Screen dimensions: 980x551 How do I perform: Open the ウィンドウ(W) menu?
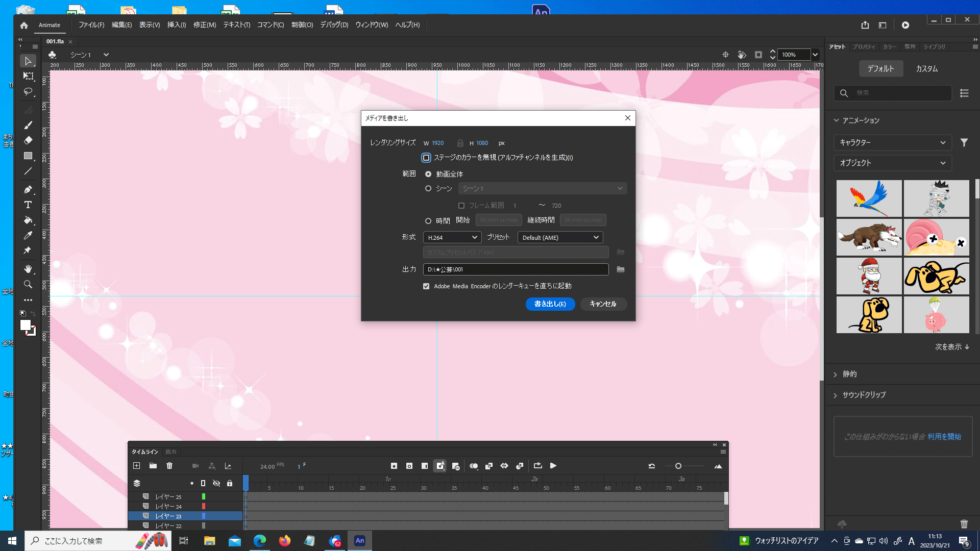371,24
